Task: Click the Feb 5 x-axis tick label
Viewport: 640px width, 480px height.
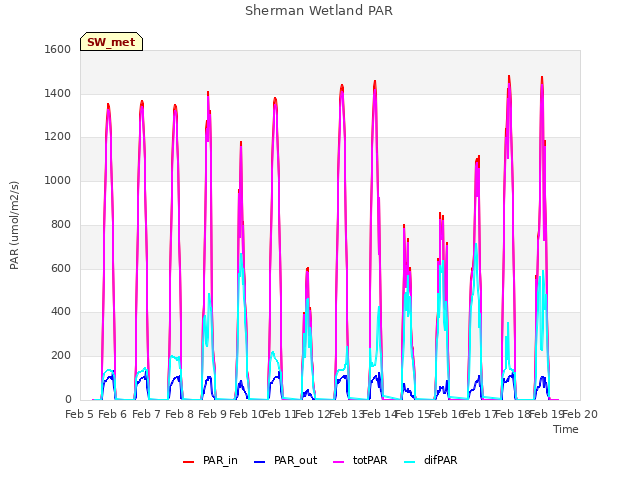Action: 80,414
